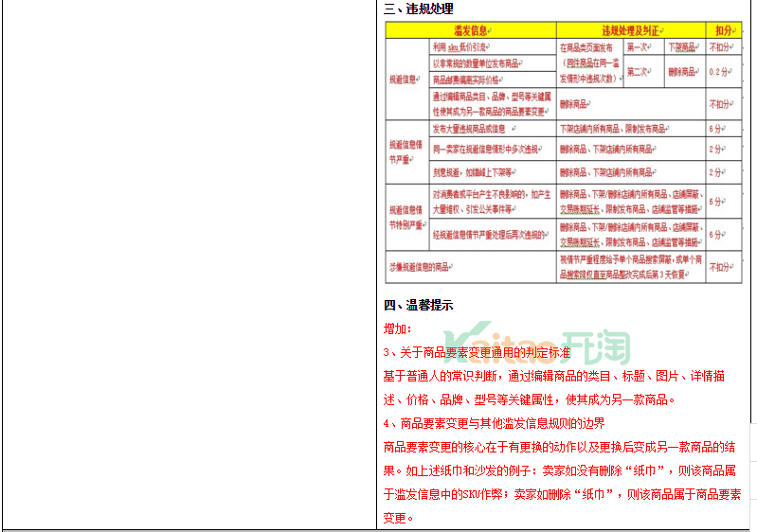Select the cell '商品邮费偏离实际价格'
Screen dimensions: 757x532
pyautogui.click(x=493, y=80)
